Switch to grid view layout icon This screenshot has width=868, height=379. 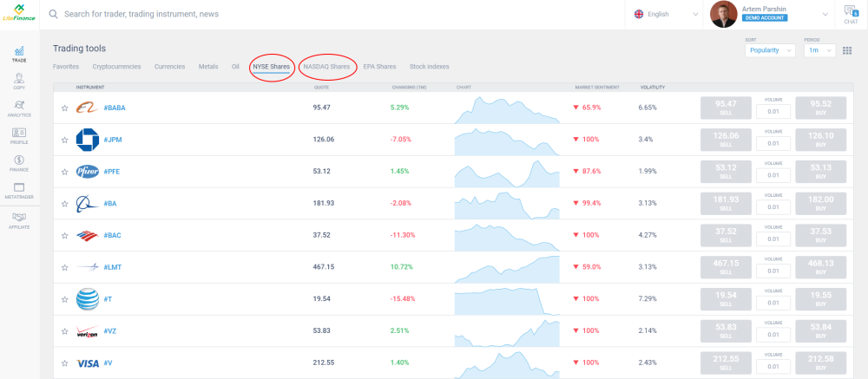point(847,50)
